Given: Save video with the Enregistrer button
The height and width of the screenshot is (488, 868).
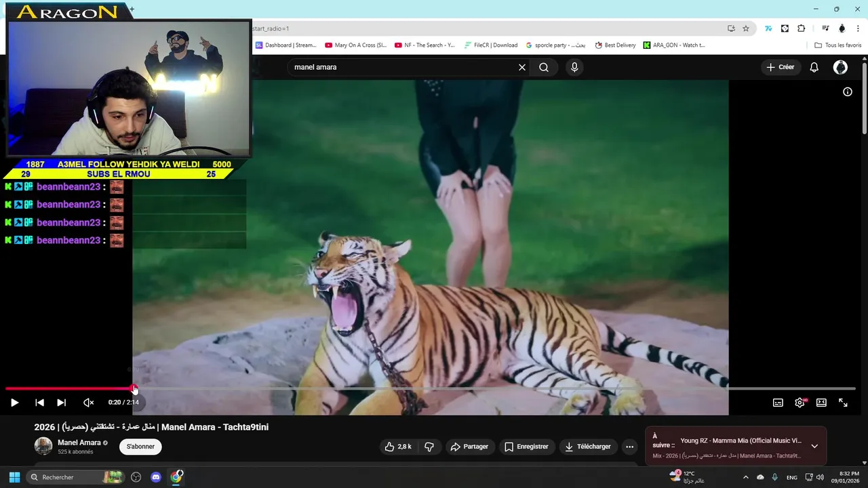Looking at the screenshot, I should click(x=526, y=447).
